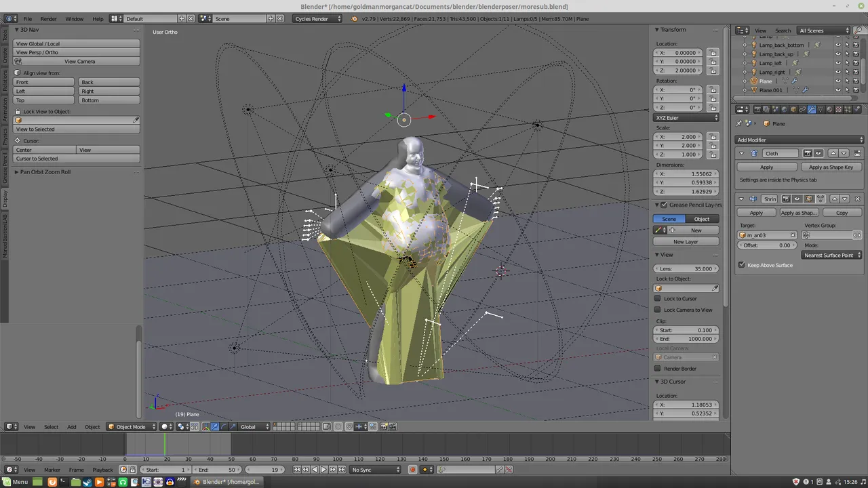
Task: Collapse the Cloth modifier panel
Action: [741, 153]
